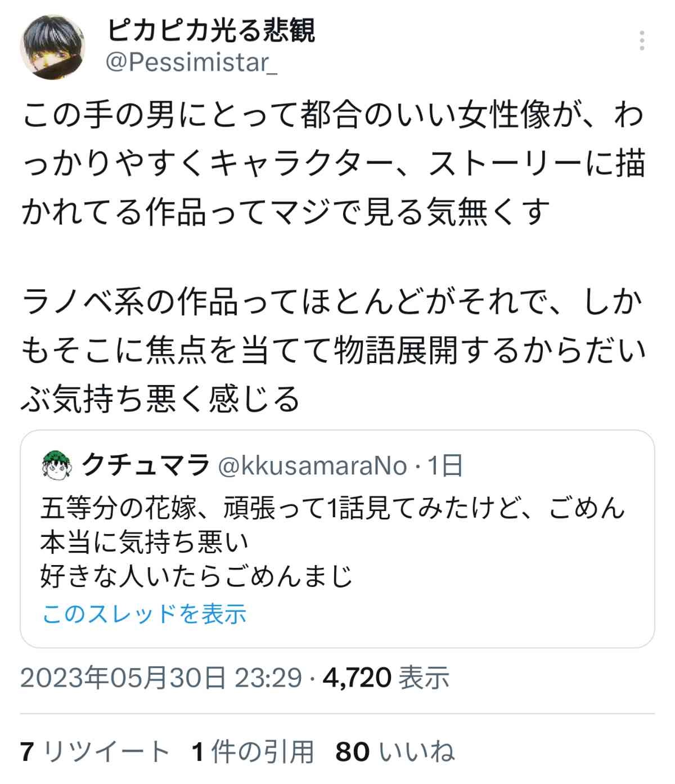
Task: Open the 80 いいね likes list
Action: 395,752
